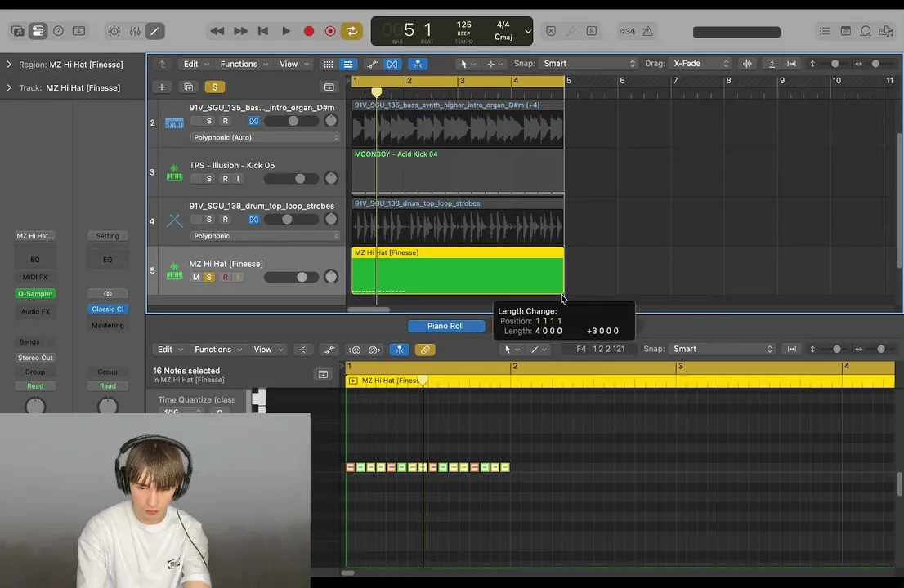
Task: Open the Piano Roll View menu
Action: pyautogui.click(x=268, y=350)
